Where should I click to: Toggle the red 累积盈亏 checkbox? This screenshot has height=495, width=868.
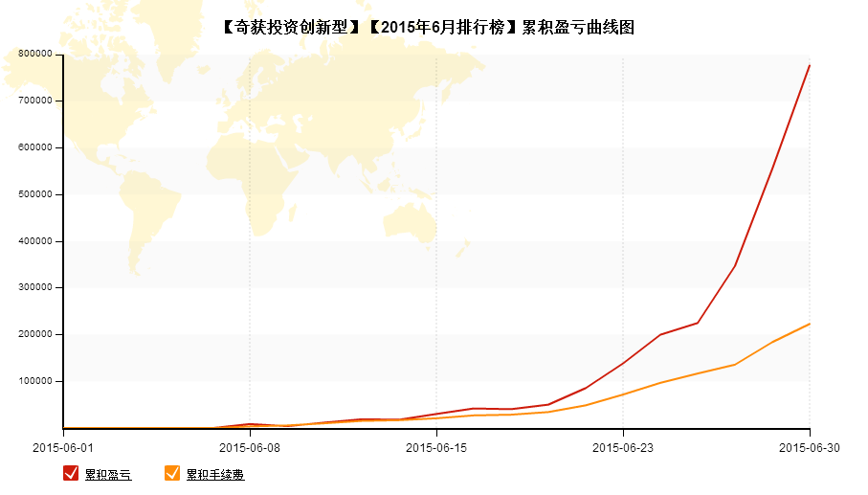(71, 473)
